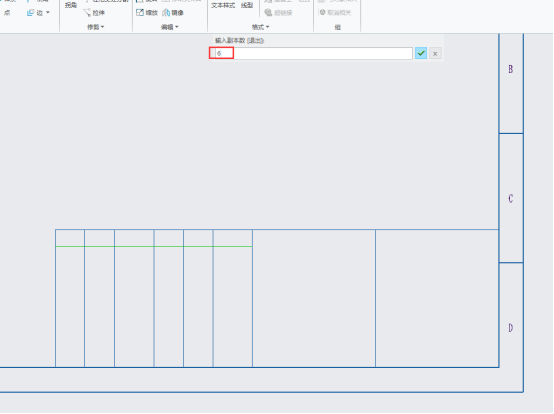Image resolution: width=554 pixels, height=414 pixels.
Task: Open 线型 (Line Style)
Action: [247, 5]
